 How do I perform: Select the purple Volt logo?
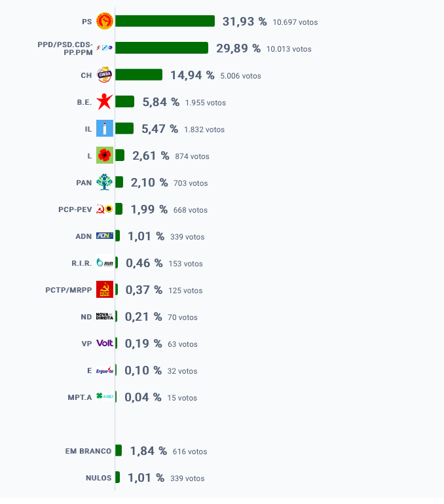tap(105, 343)
